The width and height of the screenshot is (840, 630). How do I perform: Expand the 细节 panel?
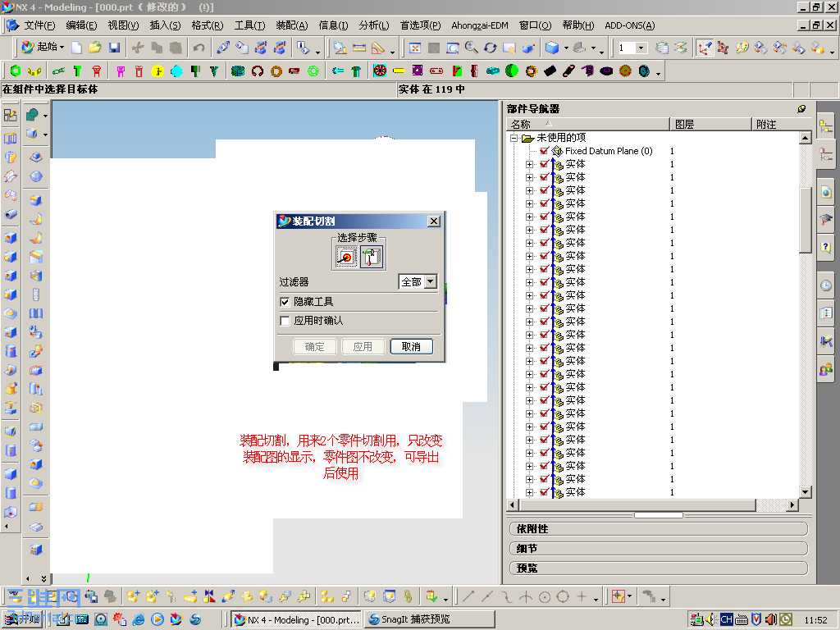click(x=659, y=549)
